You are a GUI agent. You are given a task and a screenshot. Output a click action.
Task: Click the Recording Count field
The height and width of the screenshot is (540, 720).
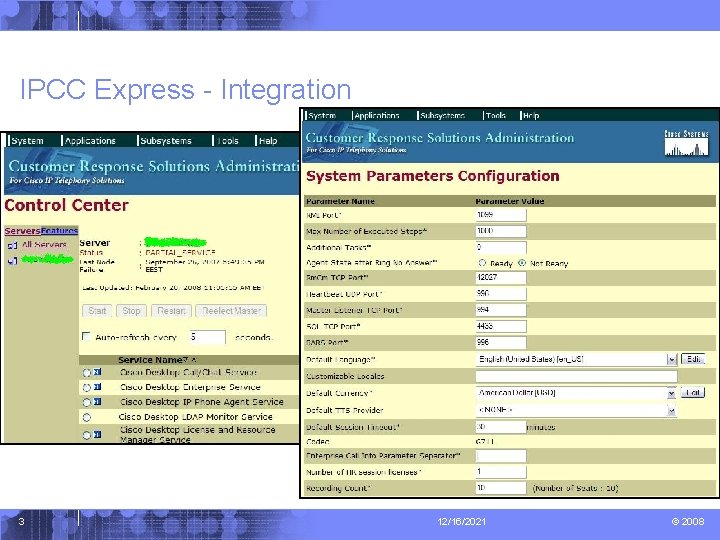point(501,488)
